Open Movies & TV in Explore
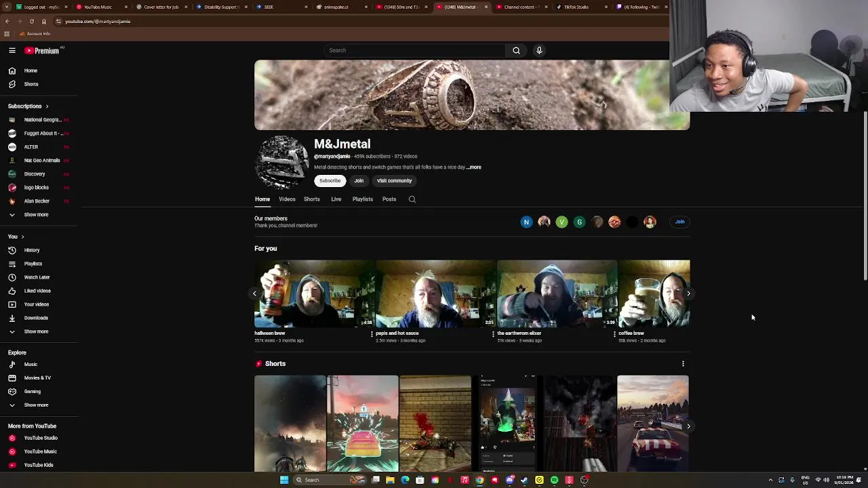This screenshot has width=868, height=488. (38, 378)
